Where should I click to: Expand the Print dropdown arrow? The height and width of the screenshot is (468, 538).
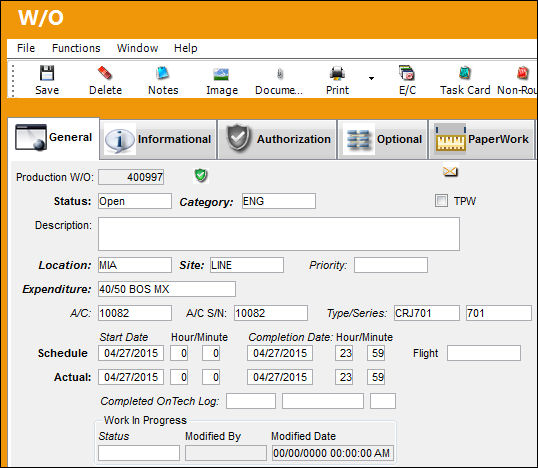point(371,79)
